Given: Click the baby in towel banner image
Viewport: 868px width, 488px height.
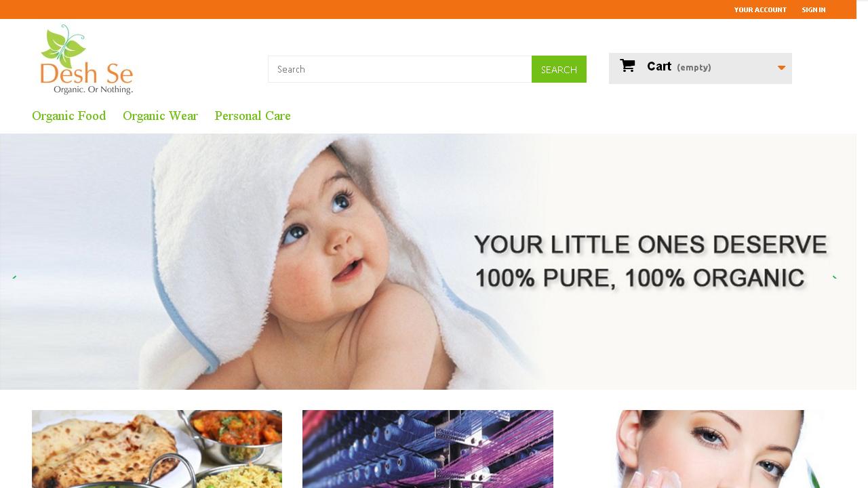Looking at the screenshot, I should pos(428,262).
